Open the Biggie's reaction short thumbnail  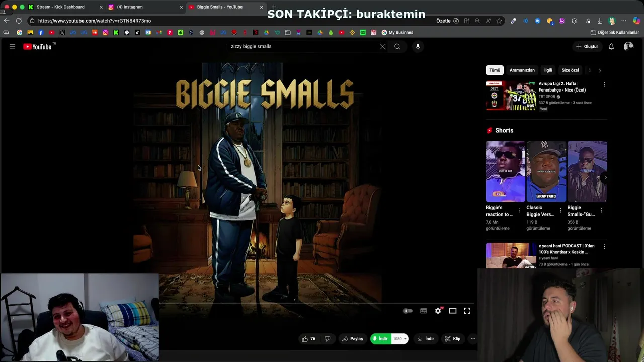coord(505,171)
